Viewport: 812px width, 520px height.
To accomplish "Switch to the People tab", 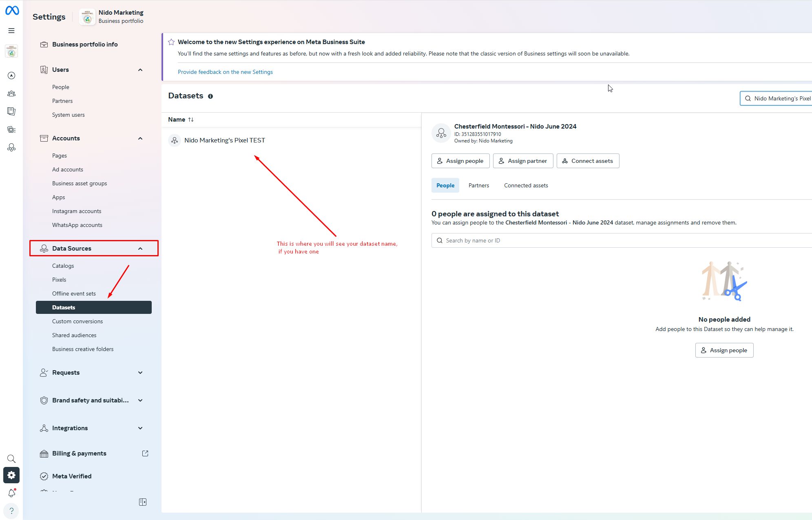I will 445,185.
